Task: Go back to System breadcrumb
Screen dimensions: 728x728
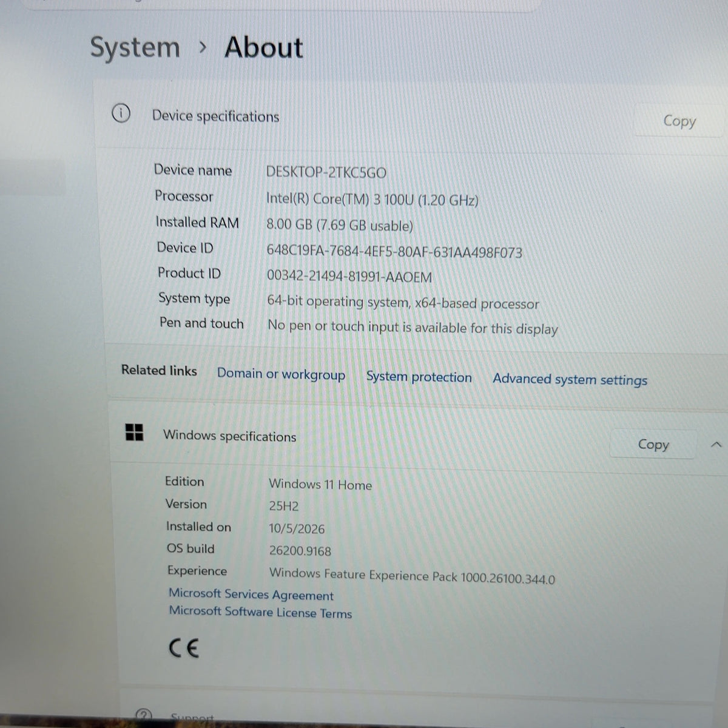Action: point(135,47)
